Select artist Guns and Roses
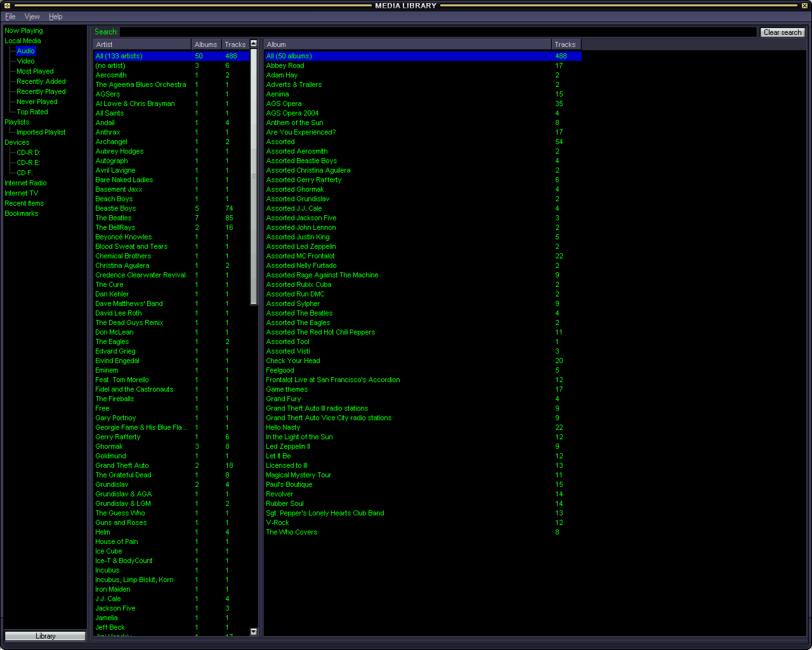Image resolution: width=812 pixels, height=650 pixels. click(171, 522)
